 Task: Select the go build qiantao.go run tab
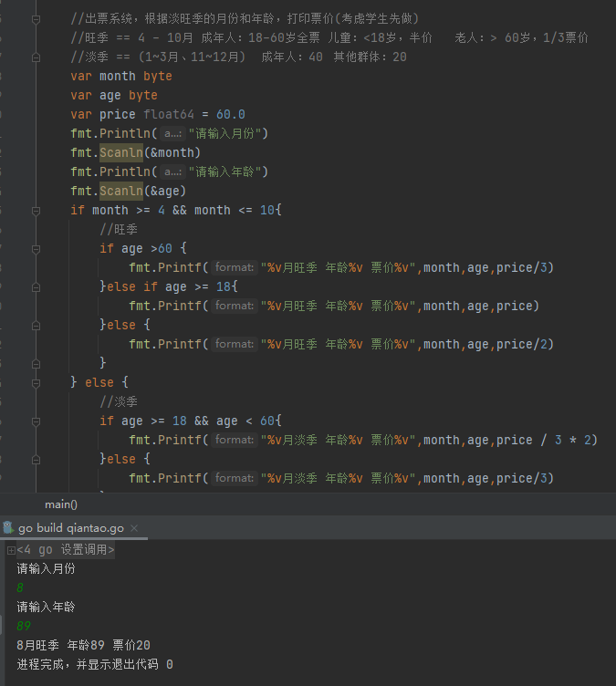[x=71, y=528]
